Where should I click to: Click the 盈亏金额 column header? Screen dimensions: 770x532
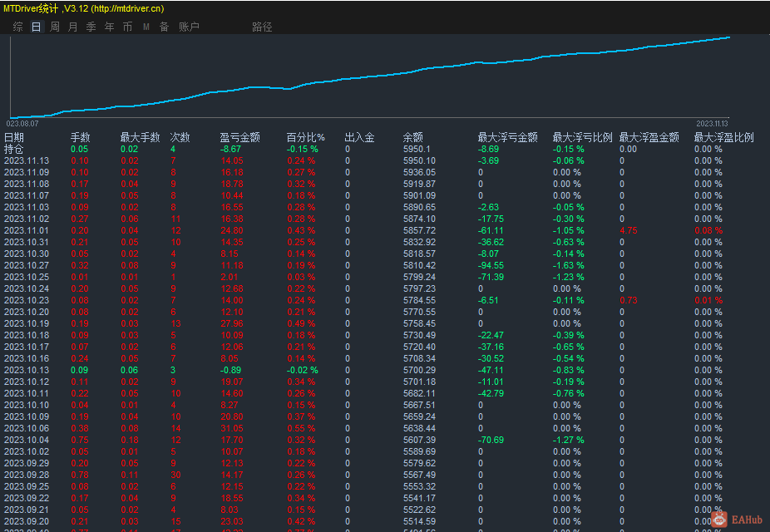click(239, 138)
